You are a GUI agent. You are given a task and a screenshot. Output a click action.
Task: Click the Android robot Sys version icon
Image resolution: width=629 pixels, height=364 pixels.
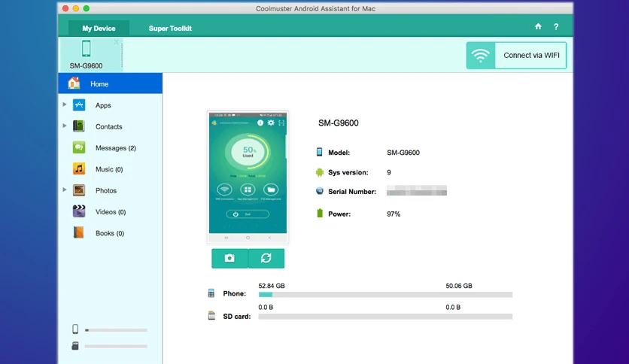point(319,172)
